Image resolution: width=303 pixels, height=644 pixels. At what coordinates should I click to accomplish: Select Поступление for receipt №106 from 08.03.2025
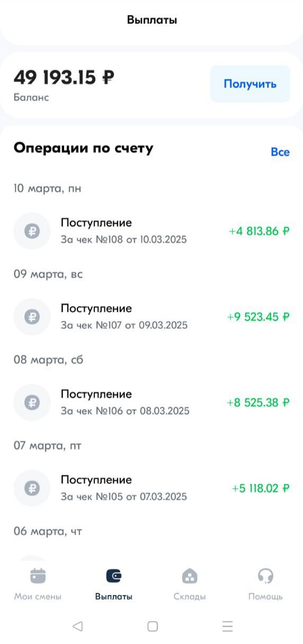coord(96,394)
